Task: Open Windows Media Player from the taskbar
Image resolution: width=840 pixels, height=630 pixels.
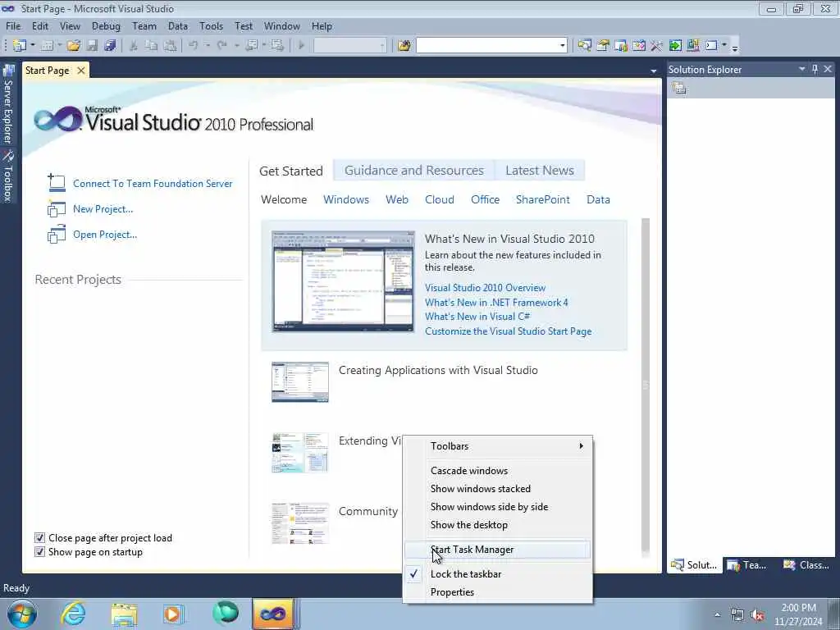Action: coord(173,614)
